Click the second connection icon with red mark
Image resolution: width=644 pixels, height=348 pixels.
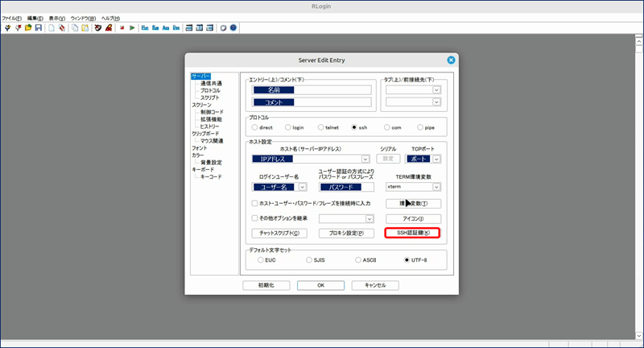click(x=18, y=28)
